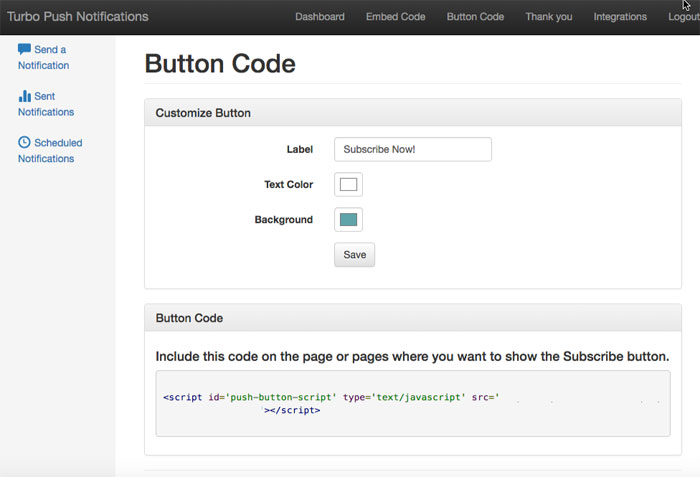Click the bar chart icon beside Sent Notifications
700x477 pixels.
[25, 96]
